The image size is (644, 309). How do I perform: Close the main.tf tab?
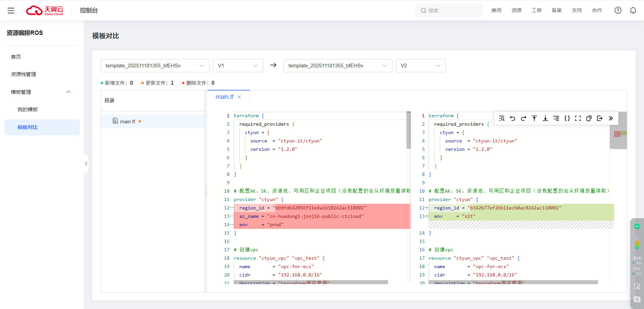point(239,97)
